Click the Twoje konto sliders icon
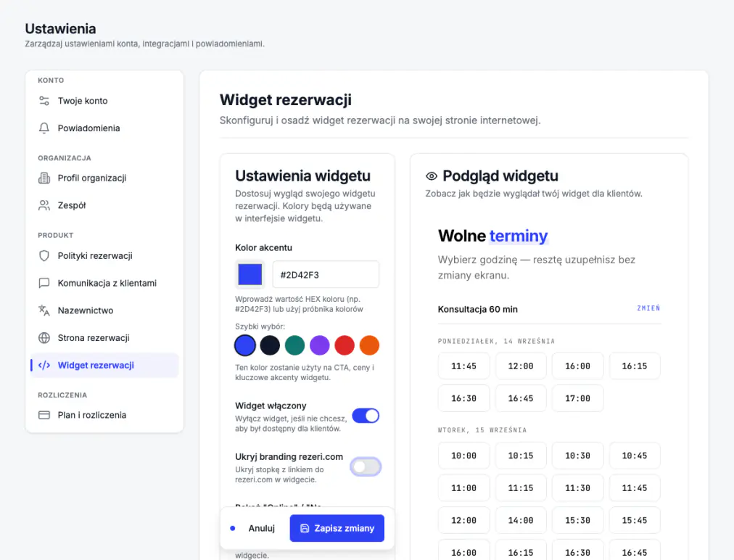 click(x=44, y=101)
